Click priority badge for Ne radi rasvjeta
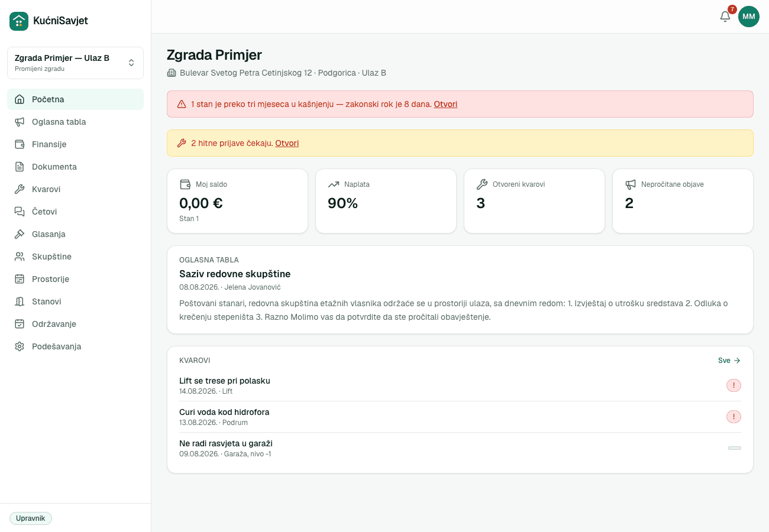Viewport: 769px width, 532px height. [x=734, y=448]
